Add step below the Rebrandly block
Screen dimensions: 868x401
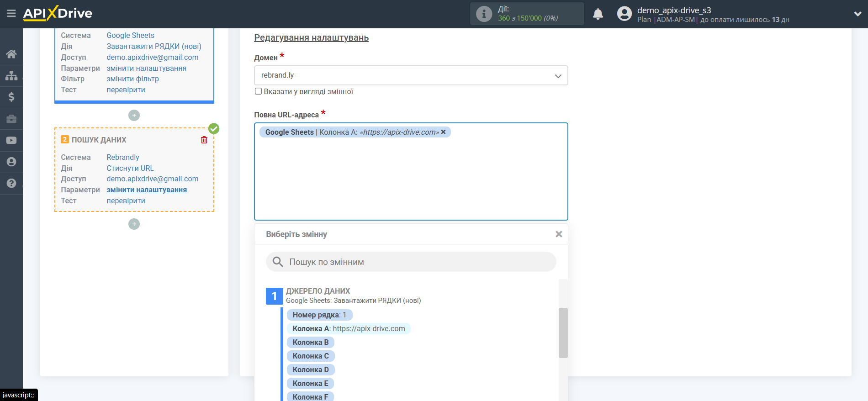(134, 224)
